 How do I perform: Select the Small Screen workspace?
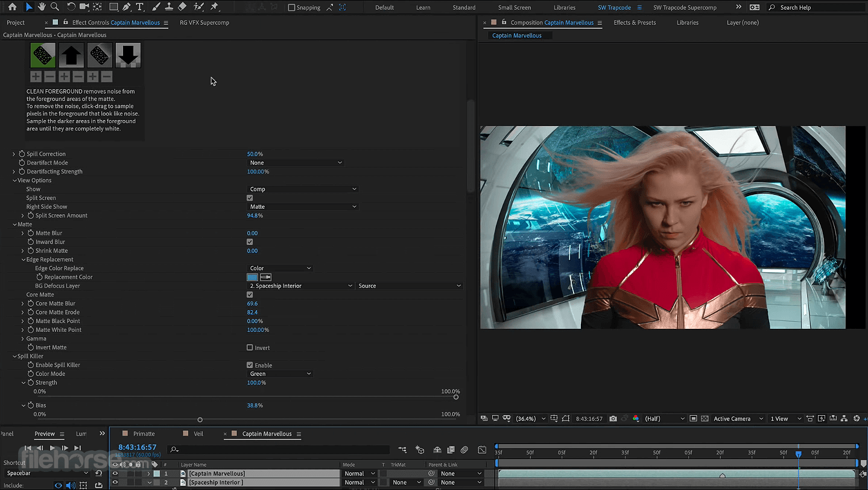tap(515, 7)
